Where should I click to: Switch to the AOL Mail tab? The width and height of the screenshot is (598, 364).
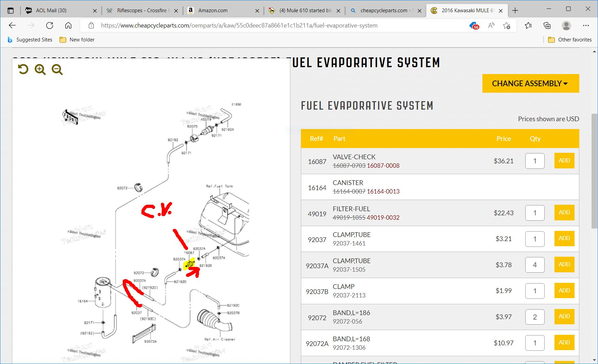tap(51, 11)
